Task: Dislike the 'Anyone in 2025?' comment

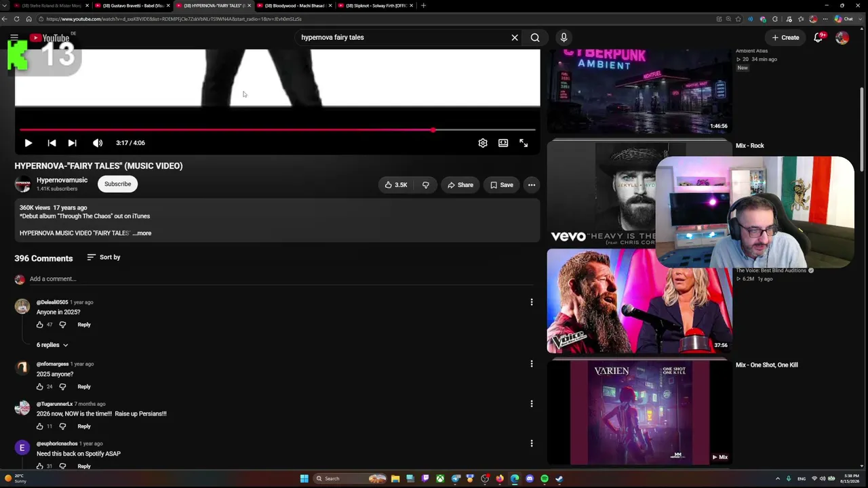Action: click(x=62, y=325)
